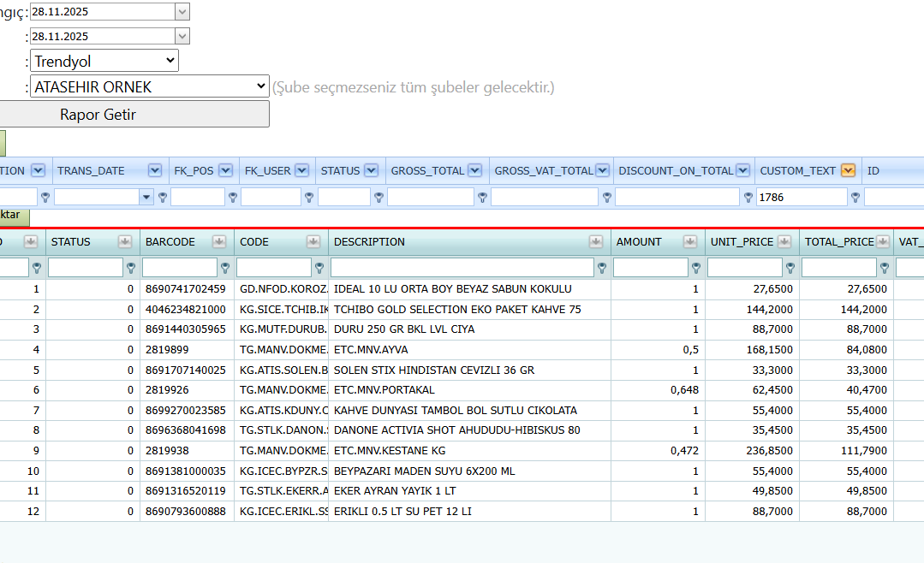
Task: Click AMOUNT column header menu arrow
Action: [x=690, y=241]
